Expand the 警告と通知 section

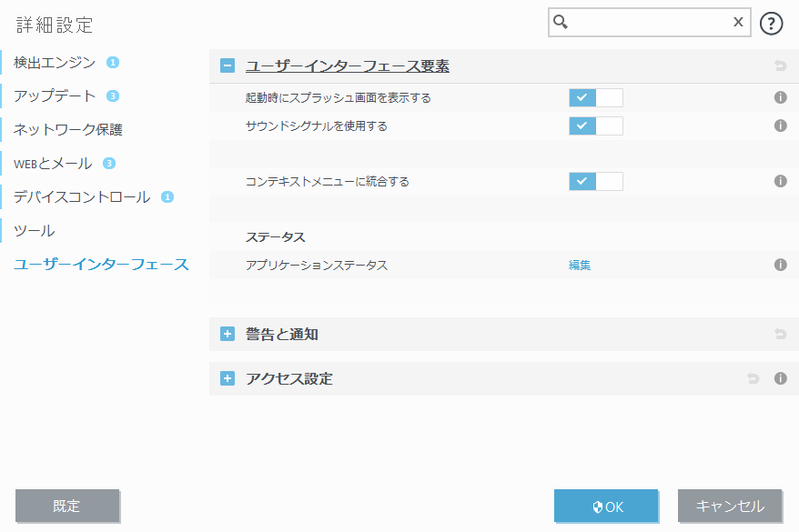tap(227, 334)
